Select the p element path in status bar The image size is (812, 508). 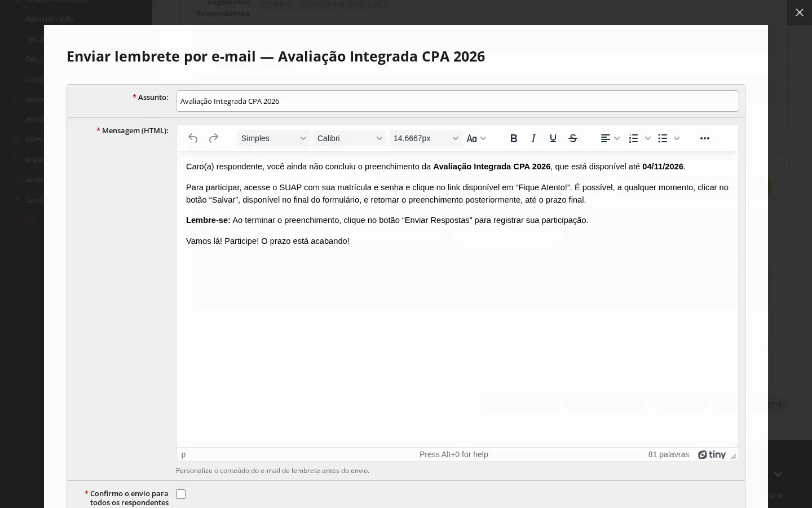coord(183,455)
